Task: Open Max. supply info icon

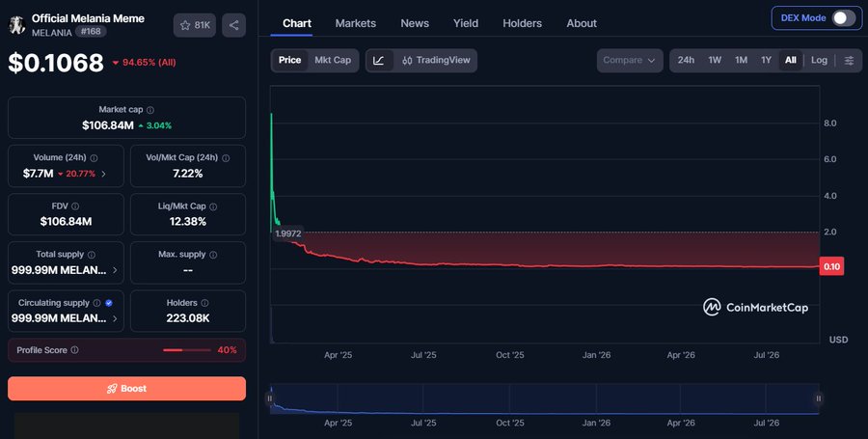Action: pyautogui.click(x=213, y=255)
